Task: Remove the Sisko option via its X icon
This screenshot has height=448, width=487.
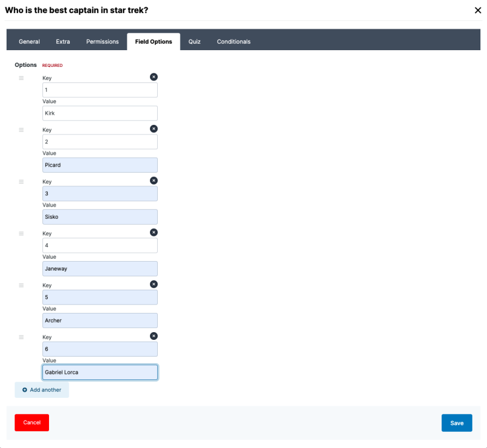Action: click(x=154, y=180)
